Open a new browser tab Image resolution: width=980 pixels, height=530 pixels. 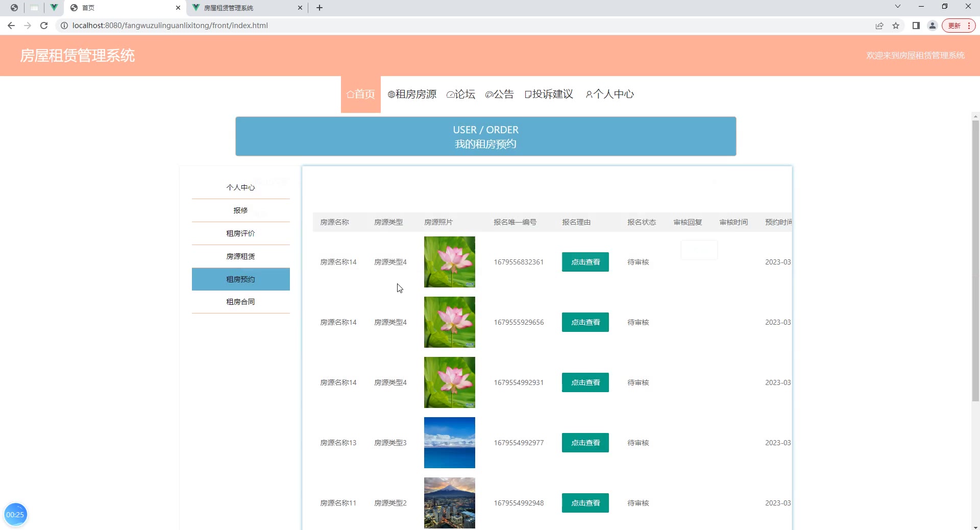pos(320,8)
